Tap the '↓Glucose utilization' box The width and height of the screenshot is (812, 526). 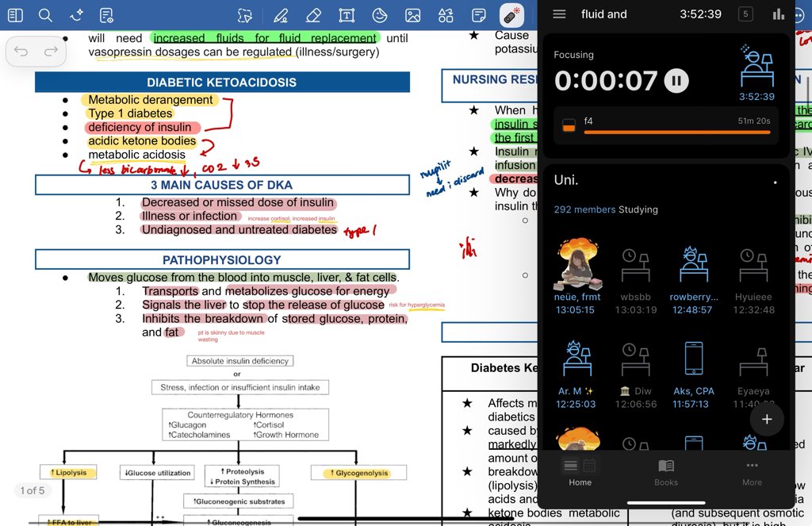[158, 473]
